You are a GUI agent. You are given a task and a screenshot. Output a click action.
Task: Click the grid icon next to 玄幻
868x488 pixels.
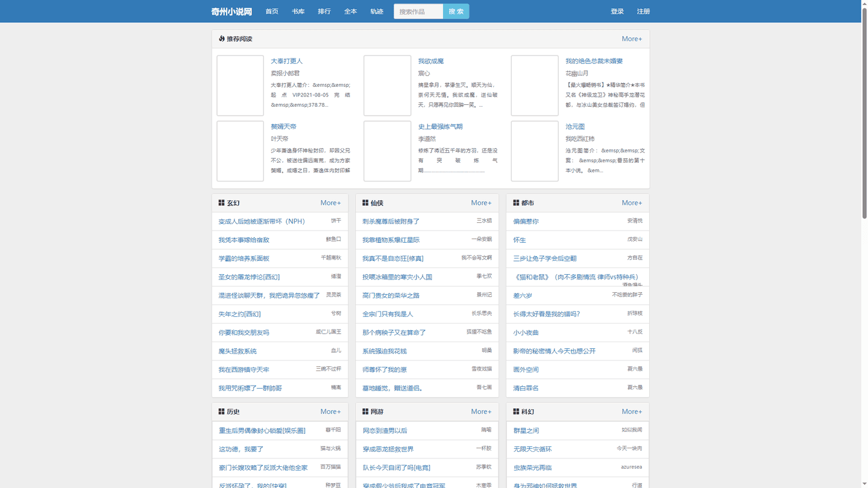[221, 203]
